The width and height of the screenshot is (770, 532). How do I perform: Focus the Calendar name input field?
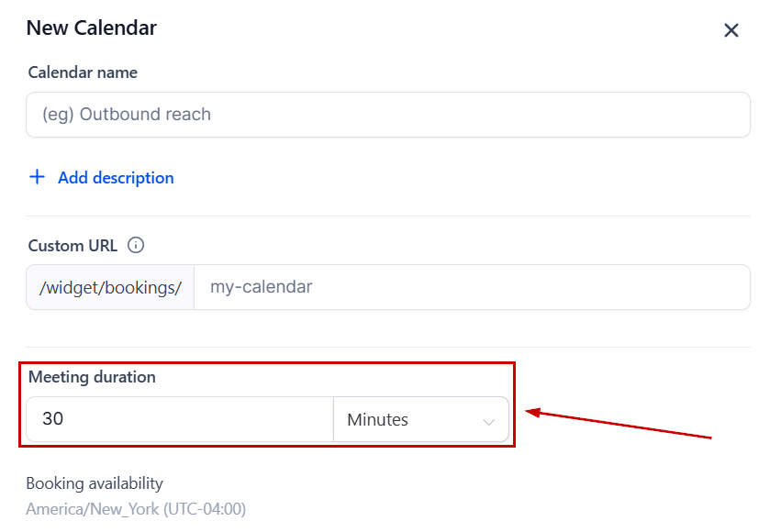tap(387, 115)
